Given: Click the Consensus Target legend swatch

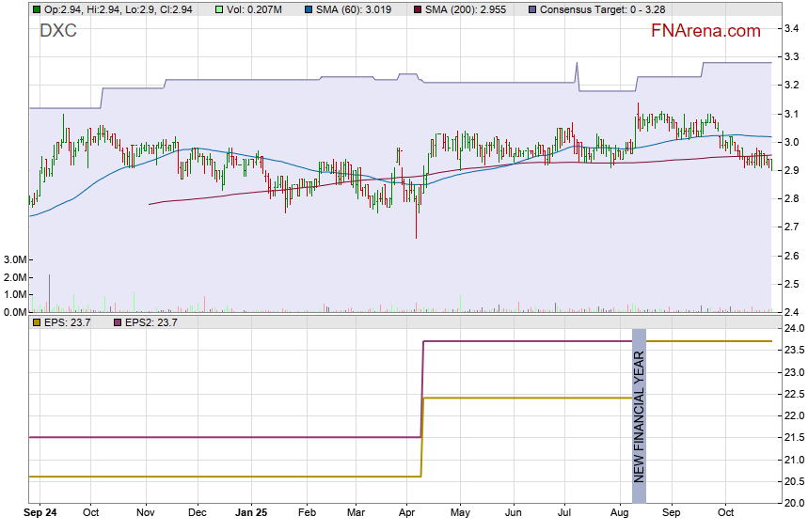Looking at the screenshot, I should (x=533, y=9).
